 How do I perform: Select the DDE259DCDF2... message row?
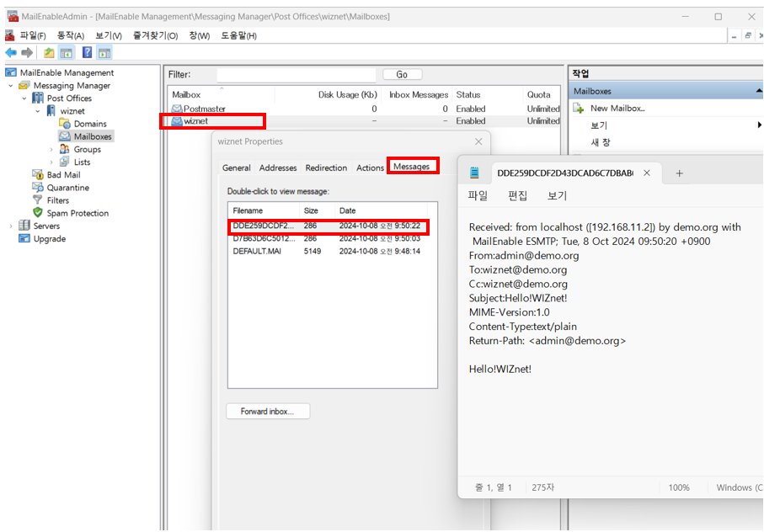(327, 226)
